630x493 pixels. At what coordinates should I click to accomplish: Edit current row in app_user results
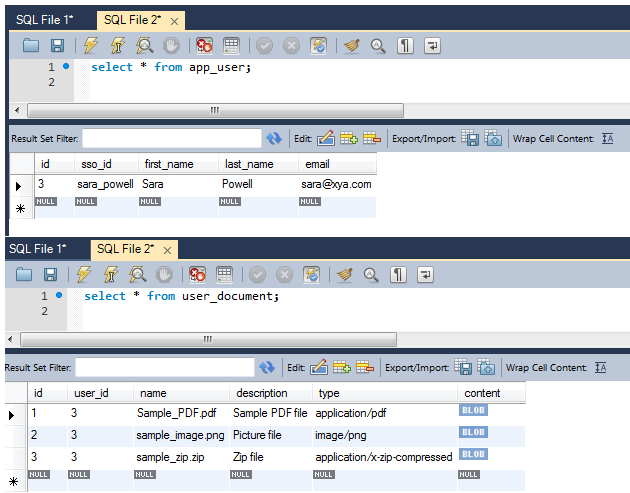(x=326, y=138)
